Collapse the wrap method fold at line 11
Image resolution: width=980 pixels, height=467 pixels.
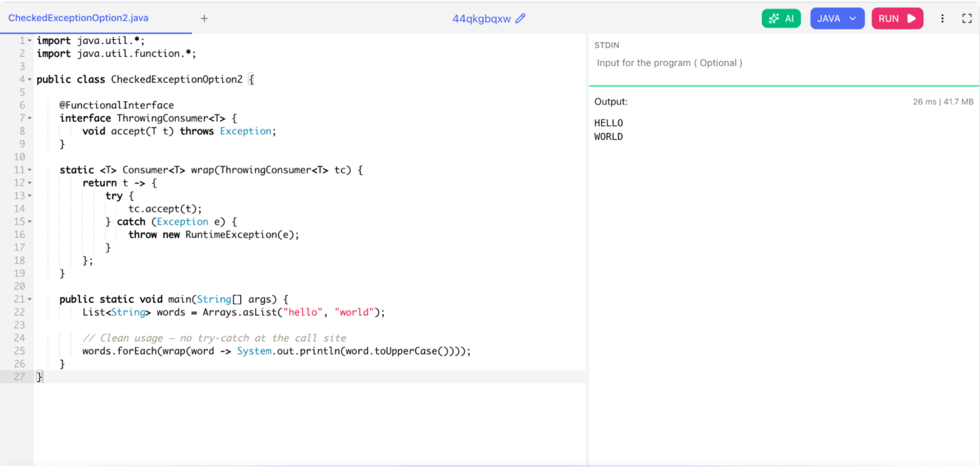(x=29, y=170)
